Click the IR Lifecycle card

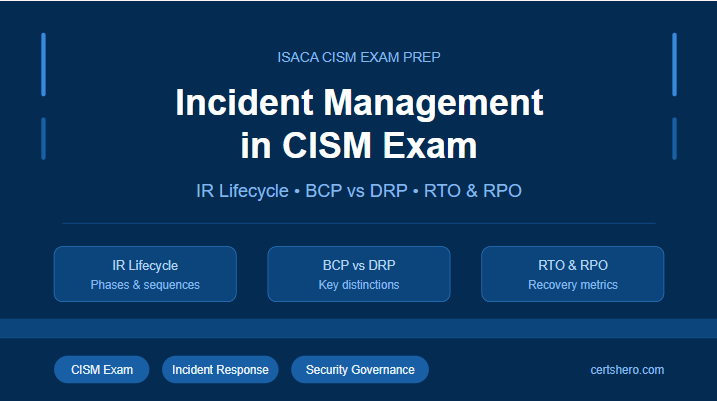coord(145,273)
